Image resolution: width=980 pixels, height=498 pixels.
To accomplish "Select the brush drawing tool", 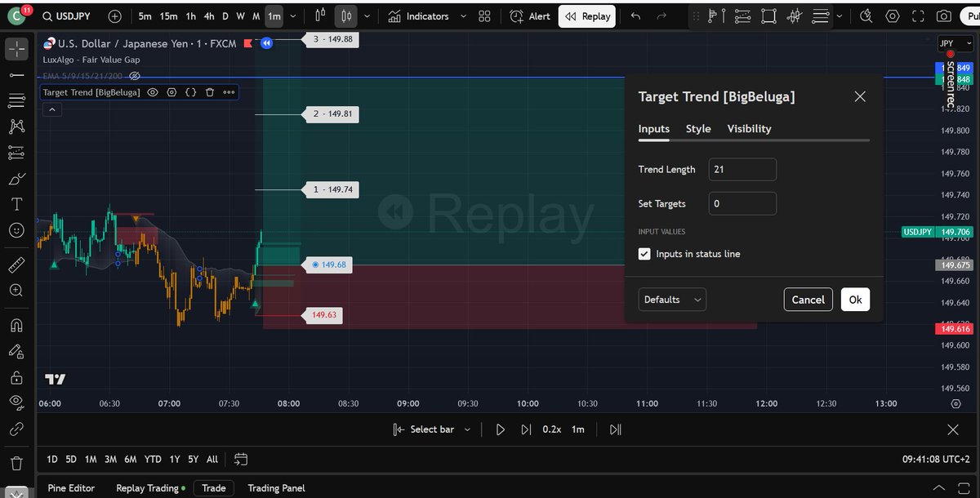I will [x=16, y=179].
